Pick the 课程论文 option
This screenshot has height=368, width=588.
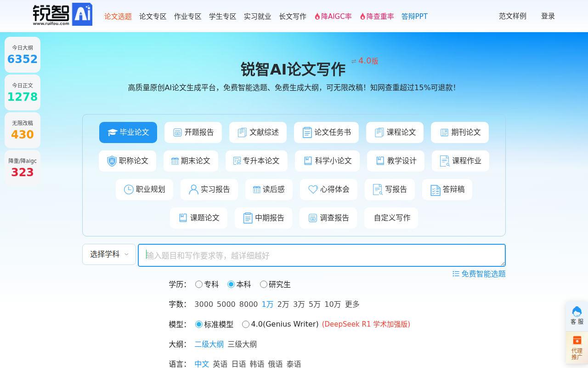(395, 132)
